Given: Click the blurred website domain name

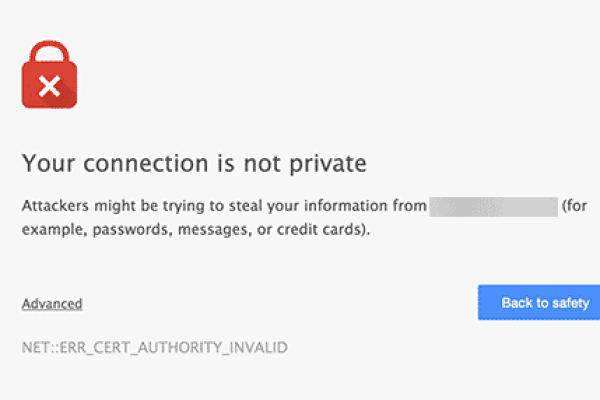Looking at the screenshot, I should [493, 207].
